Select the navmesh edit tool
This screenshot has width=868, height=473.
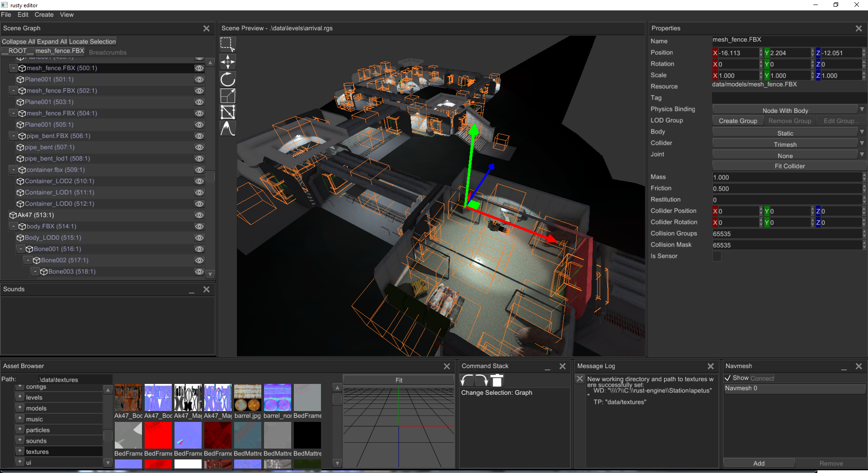(x=228, y=112)
